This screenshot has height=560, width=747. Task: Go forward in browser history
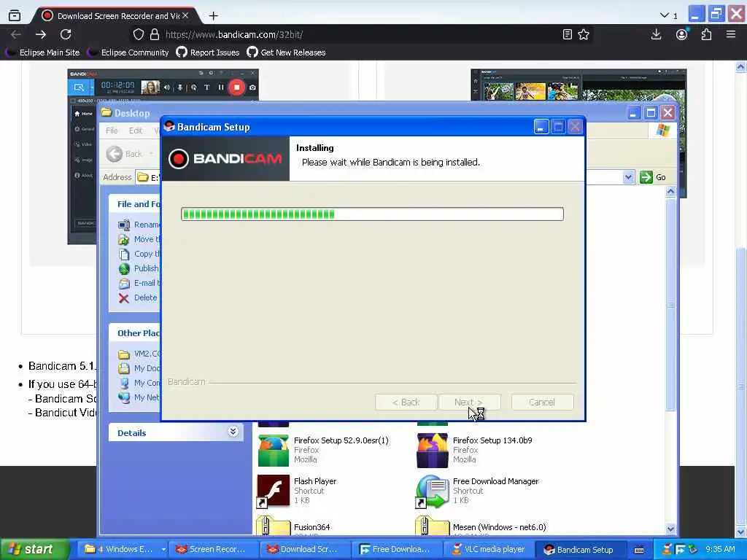(x=41, y=34)
